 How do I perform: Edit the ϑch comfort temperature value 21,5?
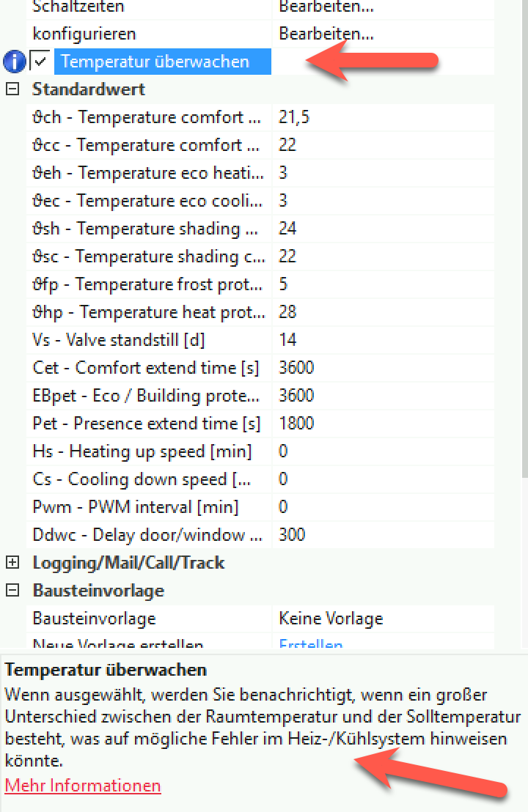295,117
